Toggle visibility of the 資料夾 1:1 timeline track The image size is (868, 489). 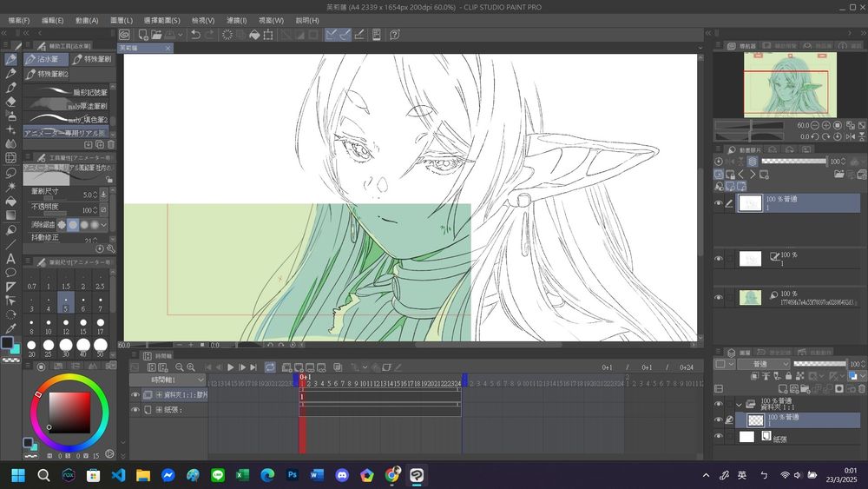[135, 395]
